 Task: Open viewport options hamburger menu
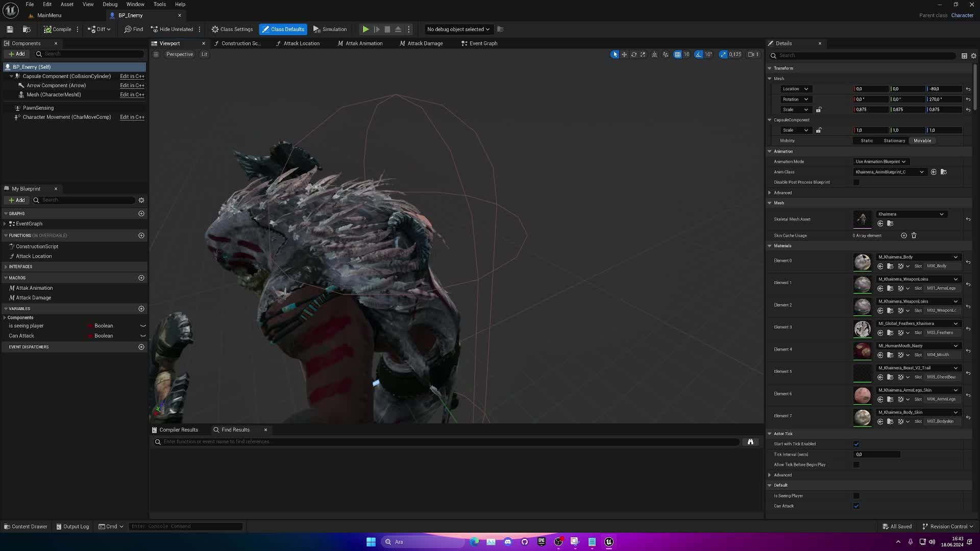point(156,54)
